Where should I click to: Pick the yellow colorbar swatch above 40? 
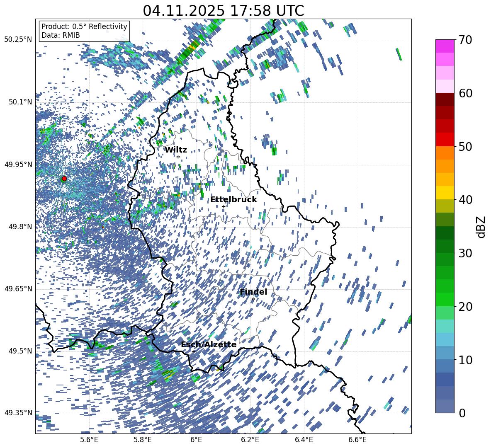[x=445, y=193]
